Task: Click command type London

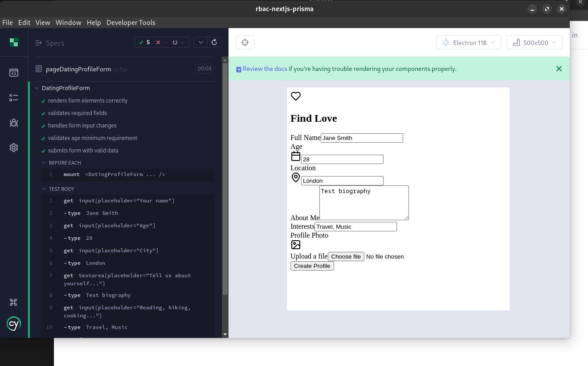Action: (128, 263)
